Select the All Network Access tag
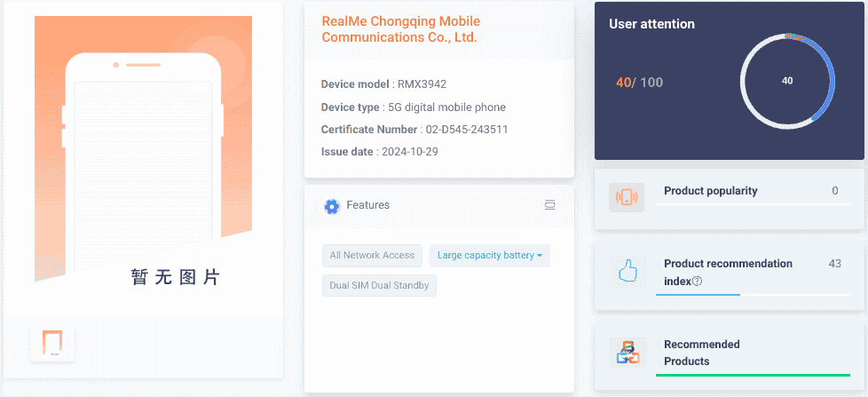Viewport: 868px width, 397px height. pyautogui.click(x=372, y=256)
